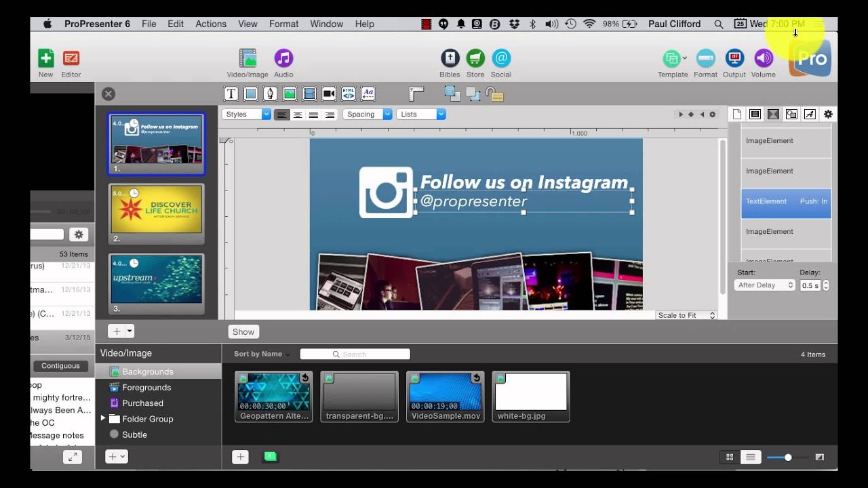Insert a text ticker element
Viewport: 868px width, 488px height.
point(368,94)
